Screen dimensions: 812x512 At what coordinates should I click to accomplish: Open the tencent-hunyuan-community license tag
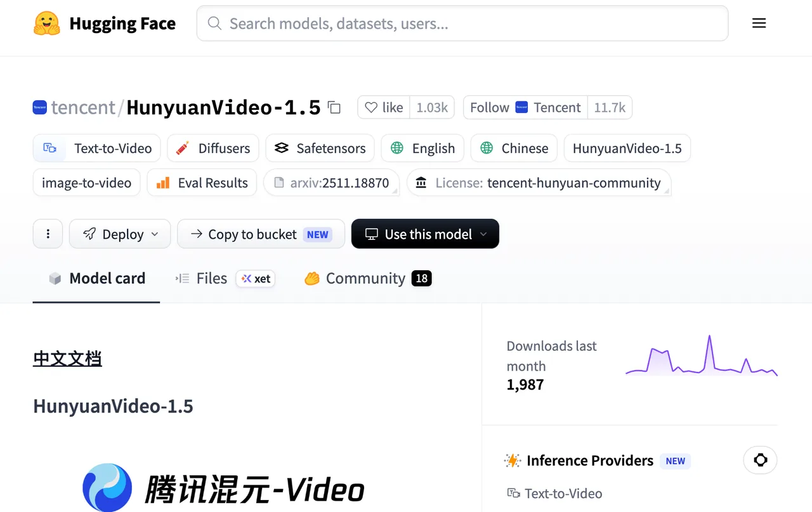click(x=539, y=183)
